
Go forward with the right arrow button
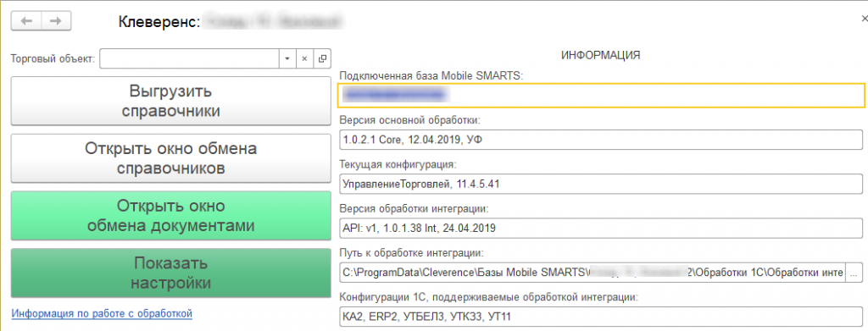pyautogui.click(x=56, y=21)
